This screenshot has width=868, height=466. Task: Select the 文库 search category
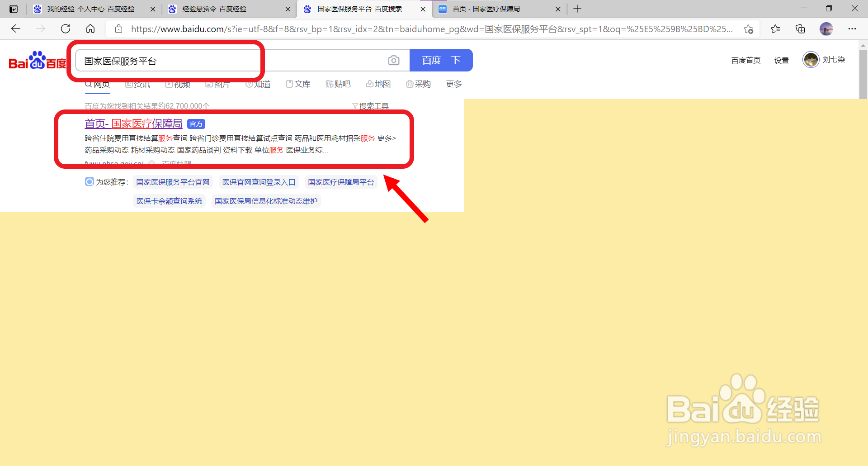coord(298,84)
